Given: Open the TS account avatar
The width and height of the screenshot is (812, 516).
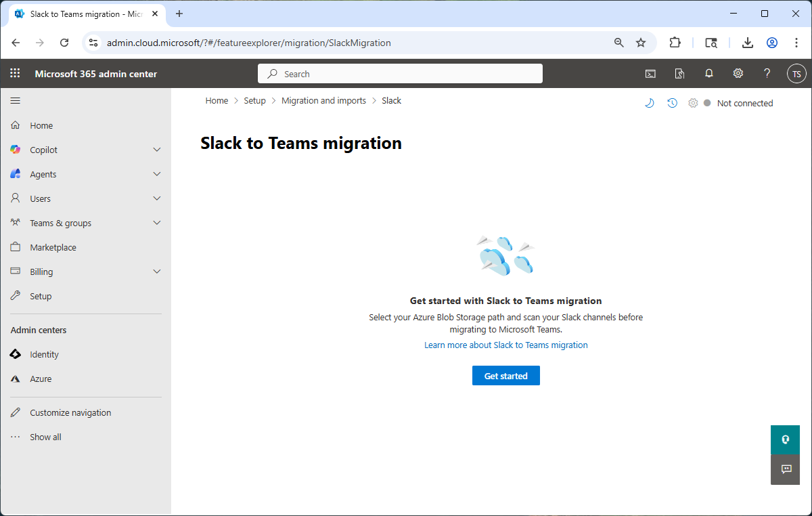Looking at the screenshot, I should pos(796,73).
